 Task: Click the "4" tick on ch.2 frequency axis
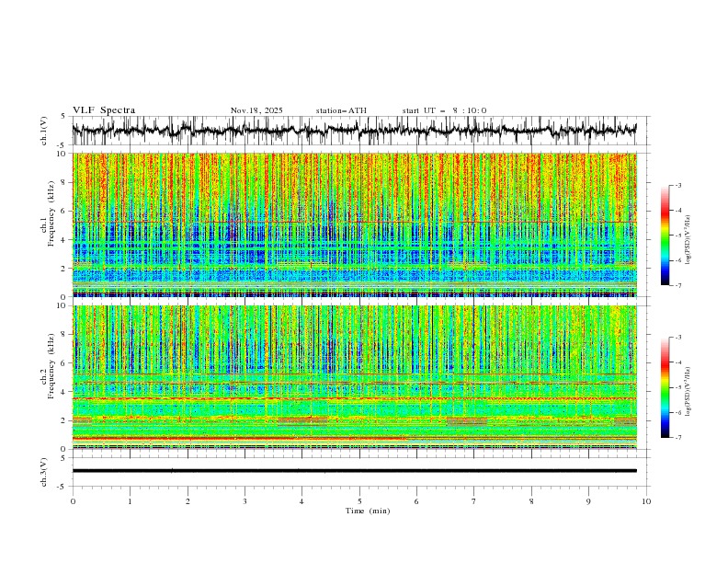[x=64, y=392]
